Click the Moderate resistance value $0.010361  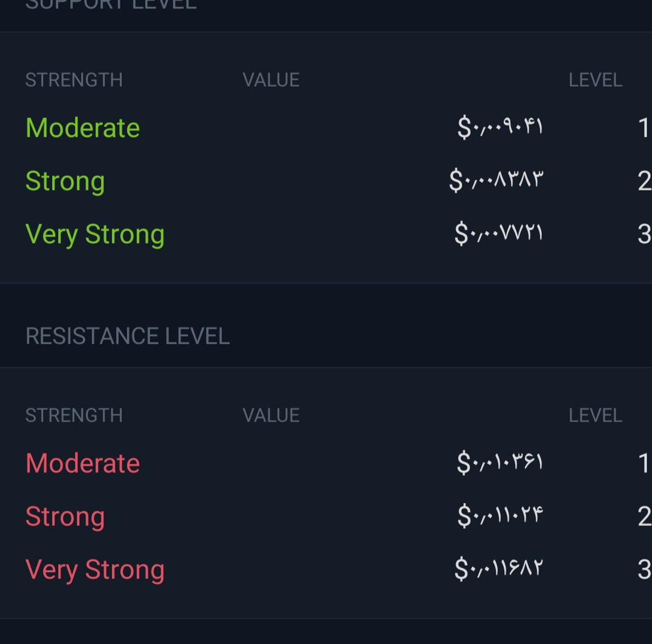point(500,463)
